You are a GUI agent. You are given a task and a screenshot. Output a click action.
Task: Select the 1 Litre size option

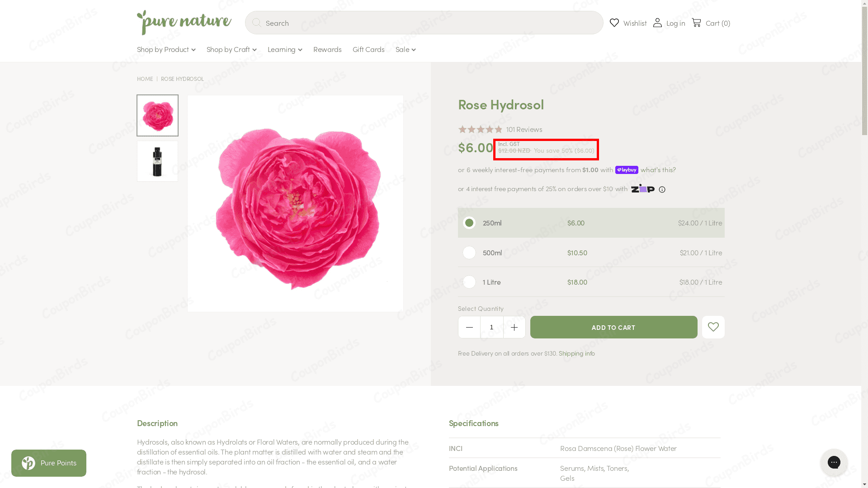[469, 282]
